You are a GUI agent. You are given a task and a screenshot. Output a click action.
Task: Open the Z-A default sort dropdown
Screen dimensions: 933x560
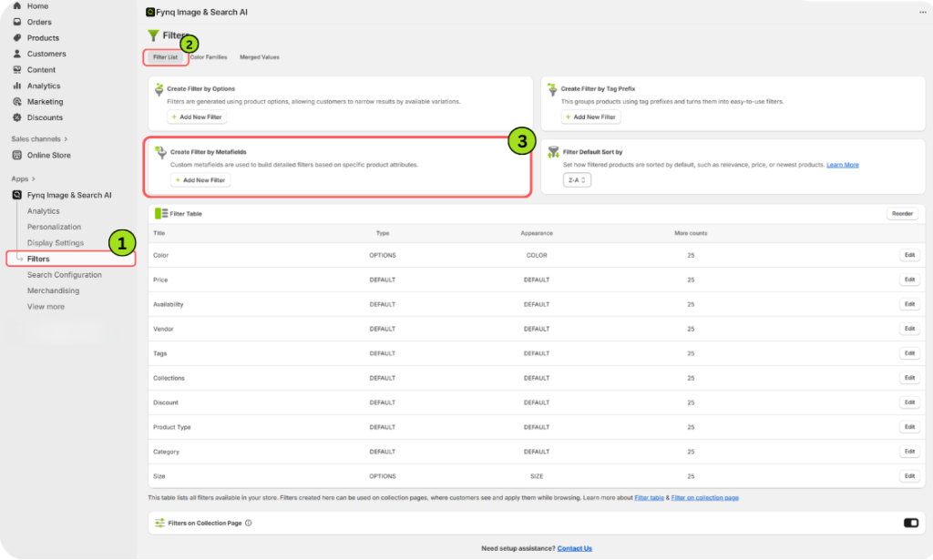point(577,180)
